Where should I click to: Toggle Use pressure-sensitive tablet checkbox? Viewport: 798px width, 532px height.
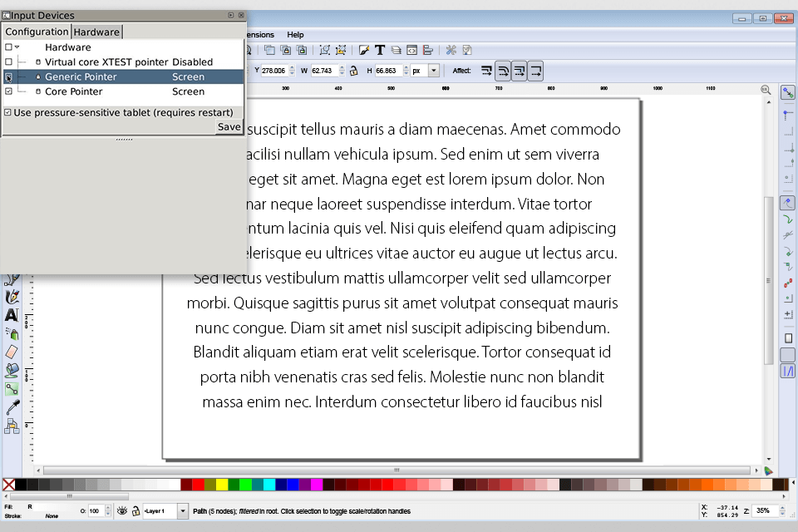pyautogui.click(x=8, y=112)
